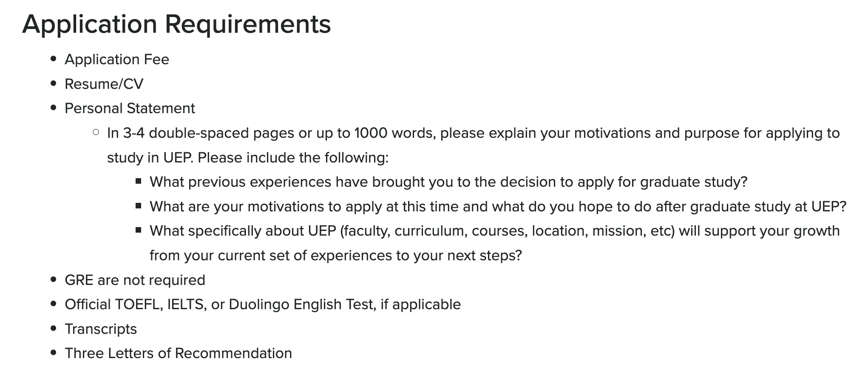Viewport: 868px width, 370px height.
Task: Click the Three Letters of Recommendation item
Action: pos(178,353)
